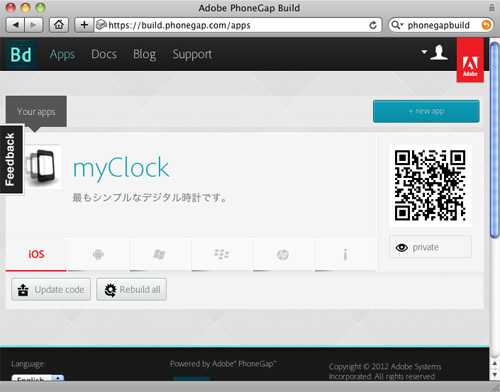Image resolution: width=500 pixels, height=392 pixels.
Task: Click the site icon beside the URL
Action: click(101, 25)
